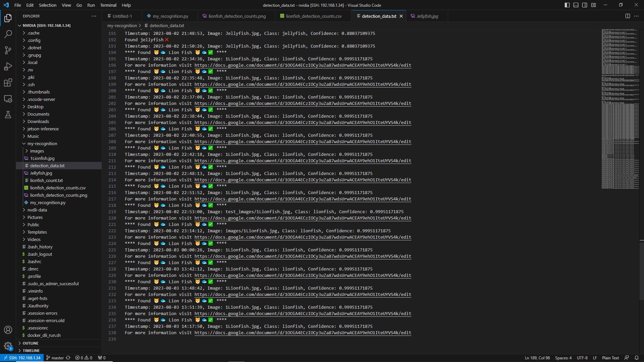Click the master branch indicator
The height and width of the screenshot is (362, 644).
[55, 358]
